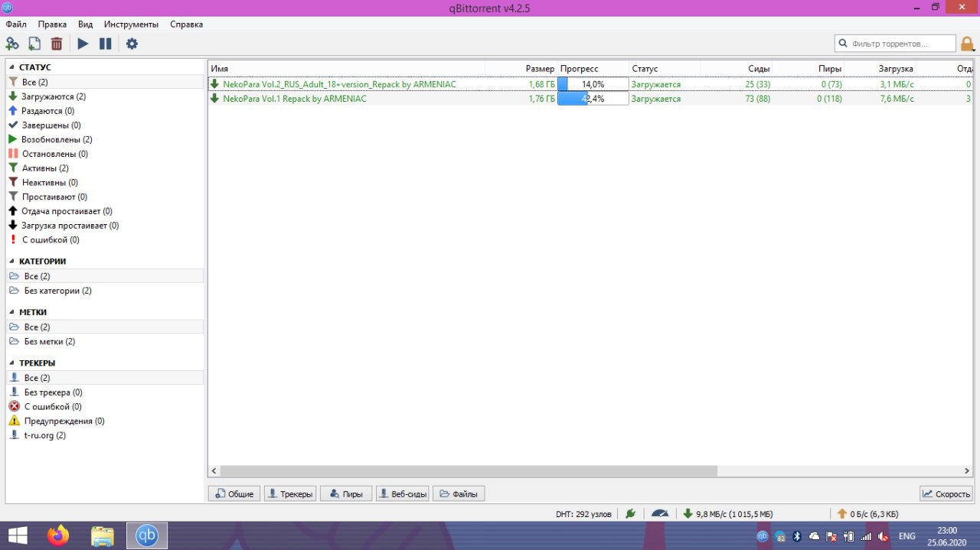Sort by the Имя column header

347,69
